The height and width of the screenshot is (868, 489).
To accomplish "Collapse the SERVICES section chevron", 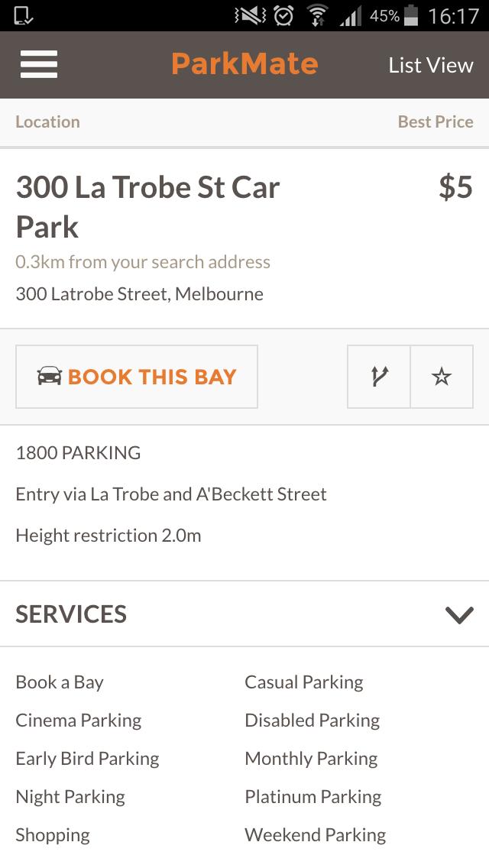I will [x=458, y=614].
